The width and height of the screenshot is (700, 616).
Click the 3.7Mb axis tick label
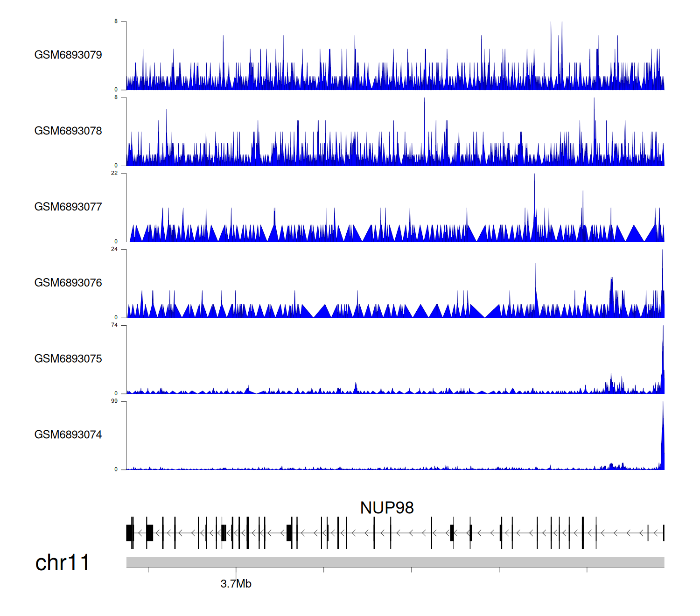[236, 584]
